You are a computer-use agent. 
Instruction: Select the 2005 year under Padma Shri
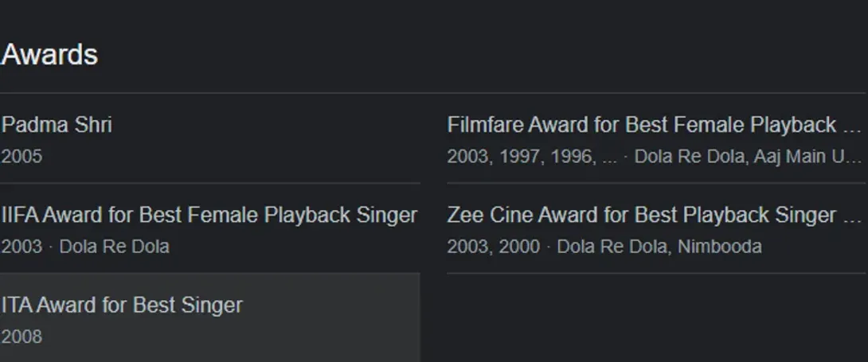tap(22, 157)
